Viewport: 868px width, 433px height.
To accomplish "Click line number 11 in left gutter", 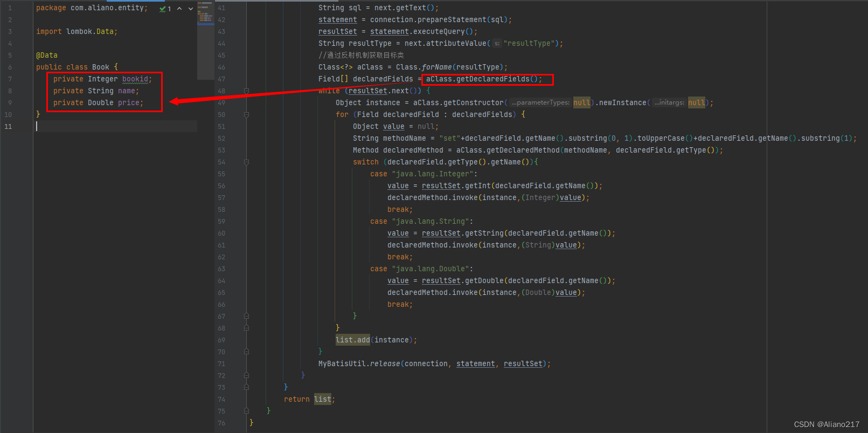I will click(x=8, y=126).
